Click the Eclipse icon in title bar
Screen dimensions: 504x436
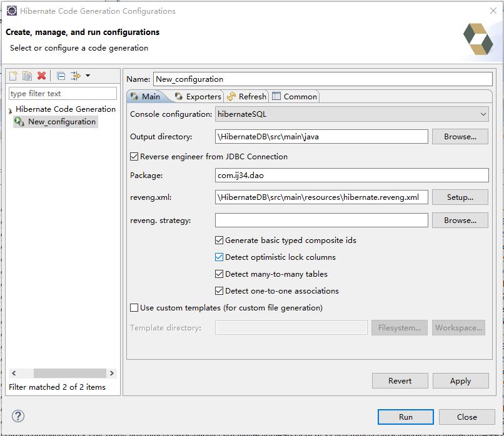point(12,11)
